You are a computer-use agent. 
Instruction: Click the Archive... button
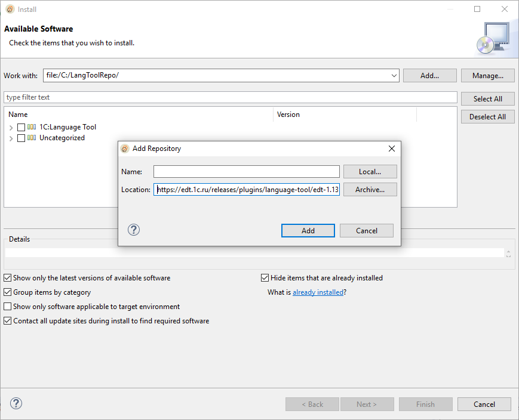point(370,190)
